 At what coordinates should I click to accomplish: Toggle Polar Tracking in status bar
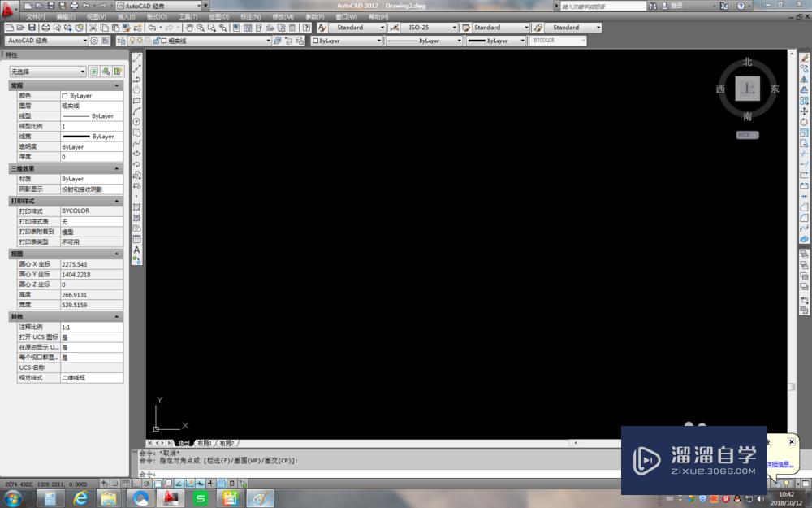click(147, 484)
